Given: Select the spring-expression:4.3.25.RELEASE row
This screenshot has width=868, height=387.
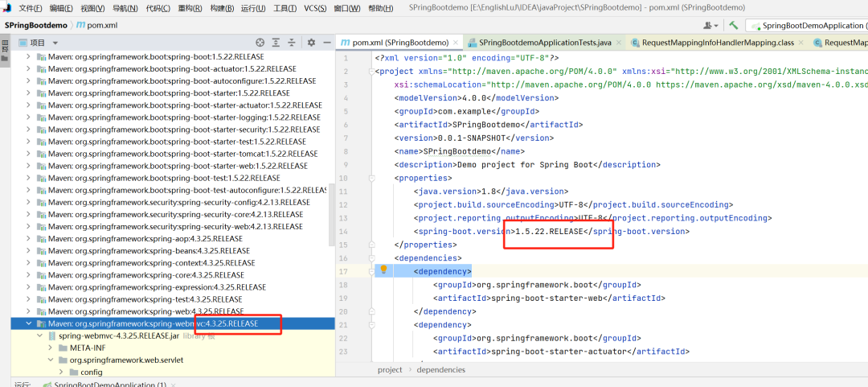Looking at the screenshot, I should click(172, 287).
